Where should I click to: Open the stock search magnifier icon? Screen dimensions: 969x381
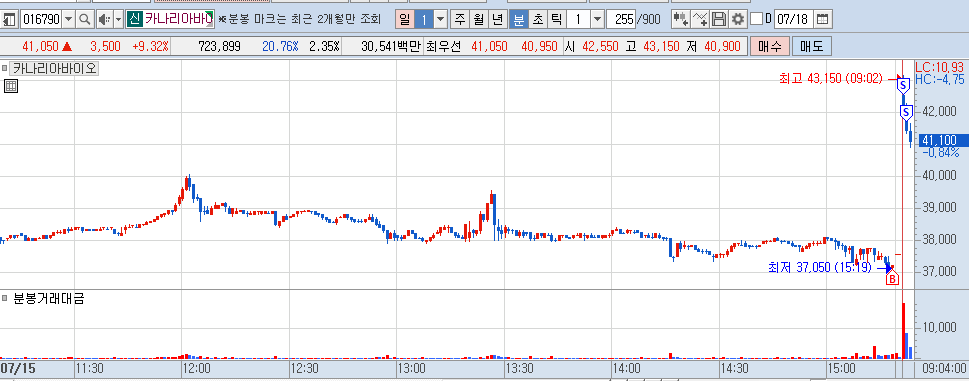(85, 20)
